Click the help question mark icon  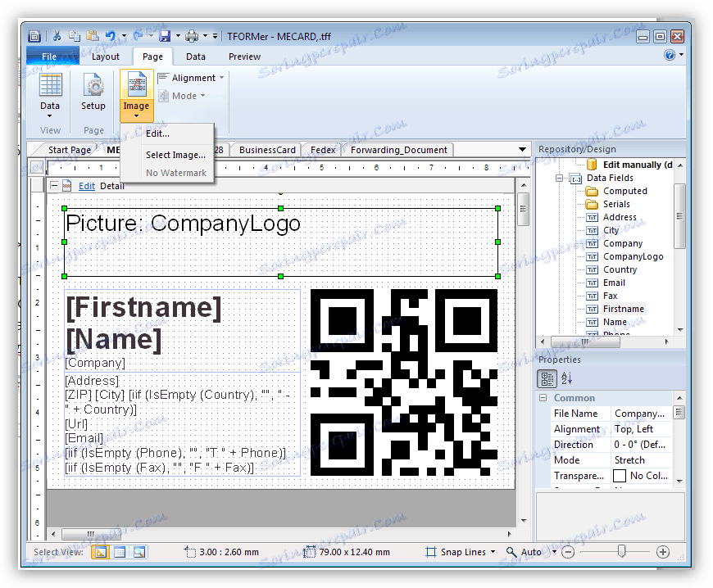pyautogui.click(x=670, y=56)
